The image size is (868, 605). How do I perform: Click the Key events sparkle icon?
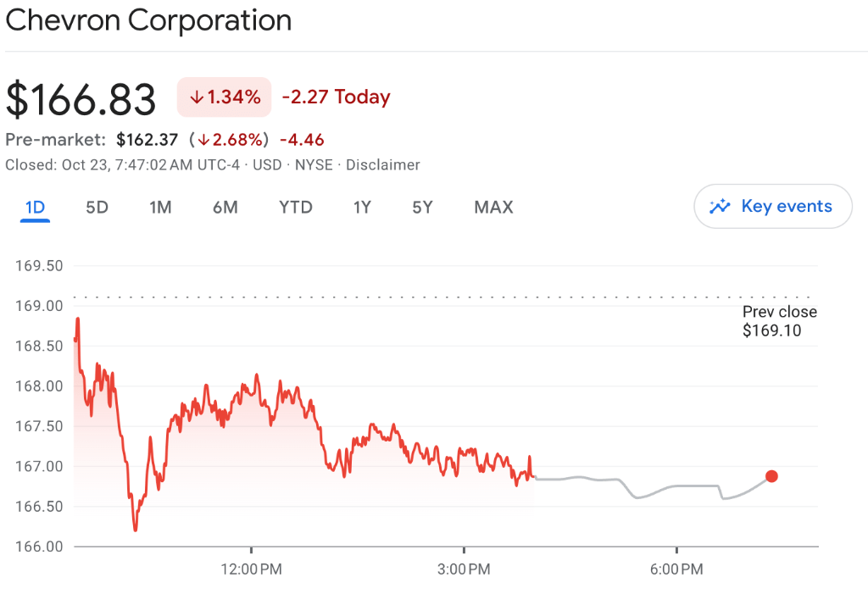coord(720,207)
